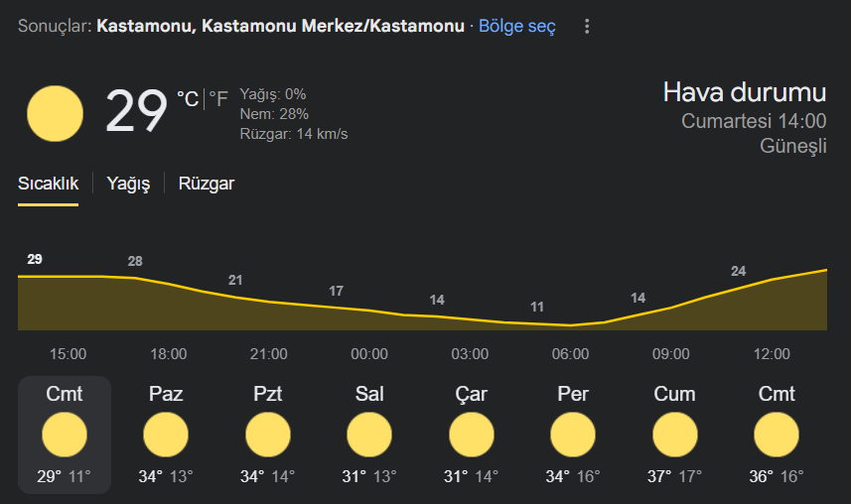The image size is (851, 504).
Task: Switch temperature unit to °C
Action: (x=188, y=99)
